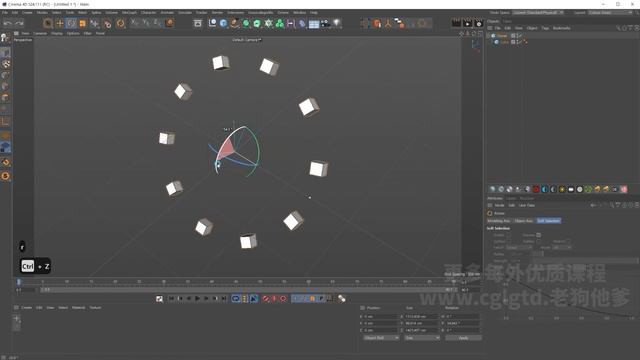Collapse the Cloner hierarchy expander

click(x=489, y=36)
